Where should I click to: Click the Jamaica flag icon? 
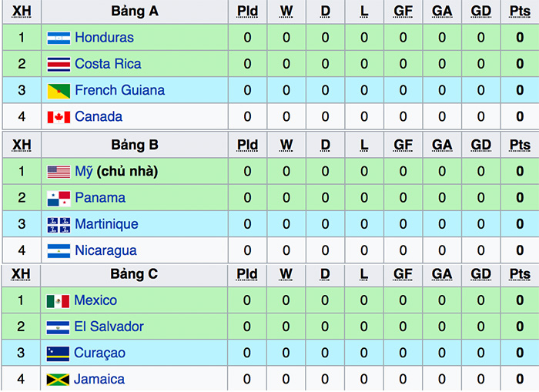point(59,379)
